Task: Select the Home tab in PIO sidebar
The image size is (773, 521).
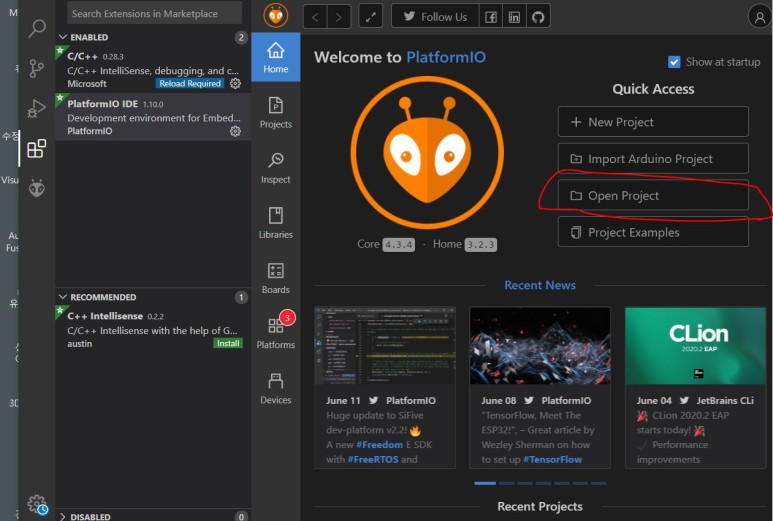Action: pyautogui.click(x=276, y=57)
